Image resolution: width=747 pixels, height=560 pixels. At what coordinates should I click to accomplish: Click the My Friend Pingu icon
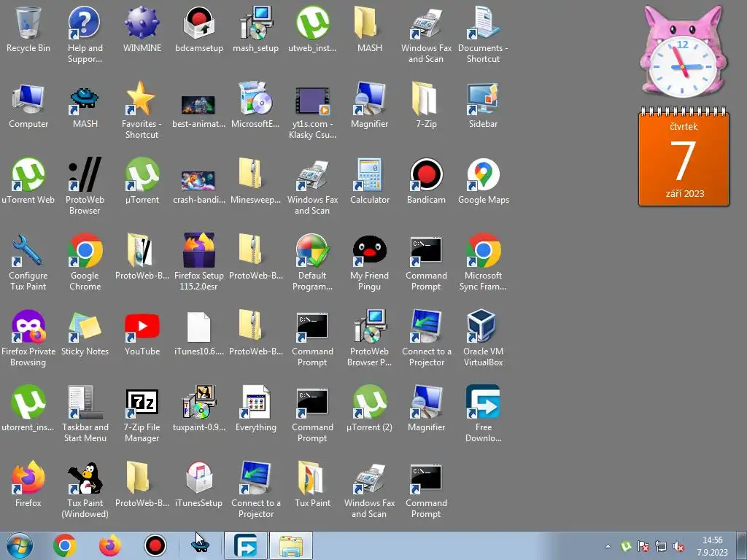[x=369, y=250]
